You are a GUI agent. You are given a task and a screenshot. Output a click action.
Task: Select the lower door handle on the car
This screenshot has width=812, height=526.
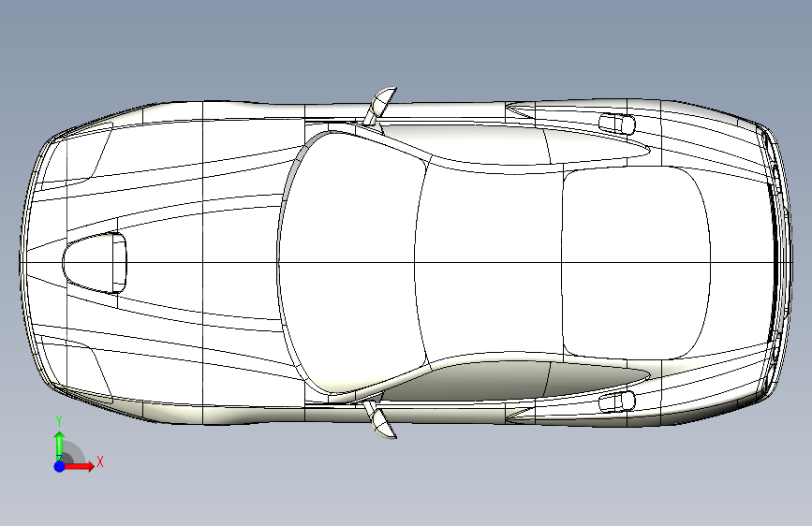617,402
